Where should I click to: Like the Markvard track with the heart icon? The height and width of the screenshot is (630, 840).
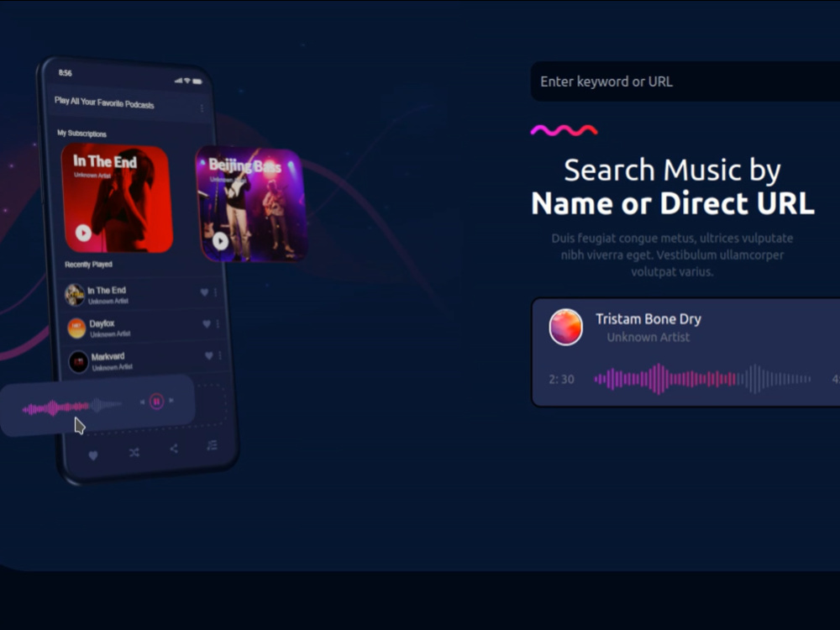pyautogui.click(x=209, y=355)
